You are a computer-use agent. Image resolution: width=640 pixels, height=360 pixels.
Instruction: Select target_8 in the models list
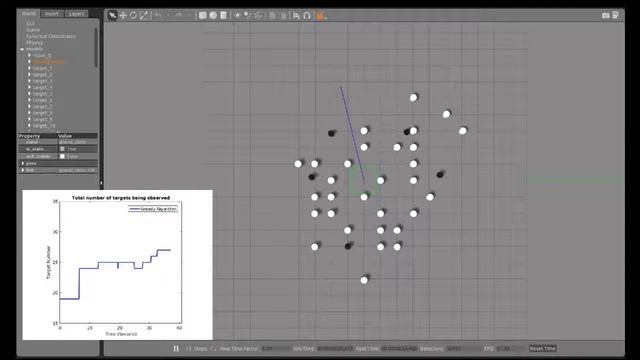(42, 113)
